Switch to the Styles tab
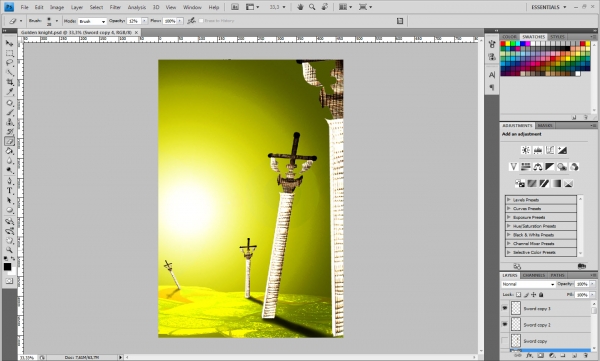The image size is (600, 361). [x=557, y=37]
